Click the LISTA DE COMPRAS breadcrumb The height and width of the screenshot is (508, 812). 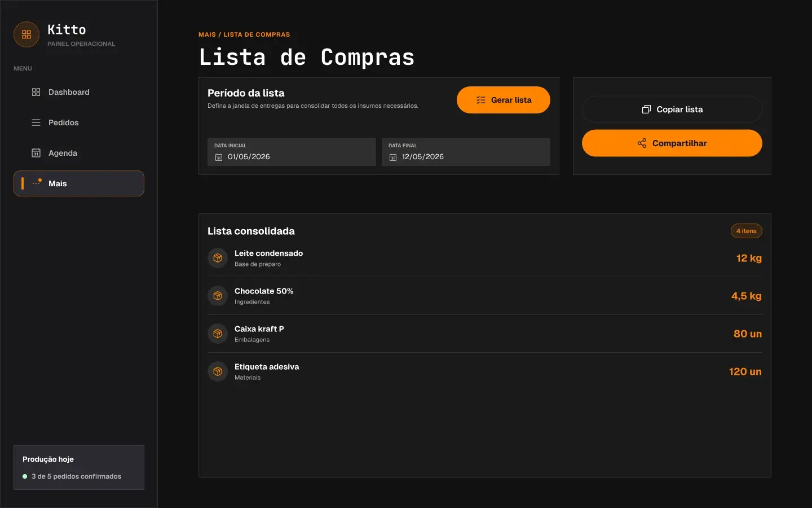coord(257,34)
